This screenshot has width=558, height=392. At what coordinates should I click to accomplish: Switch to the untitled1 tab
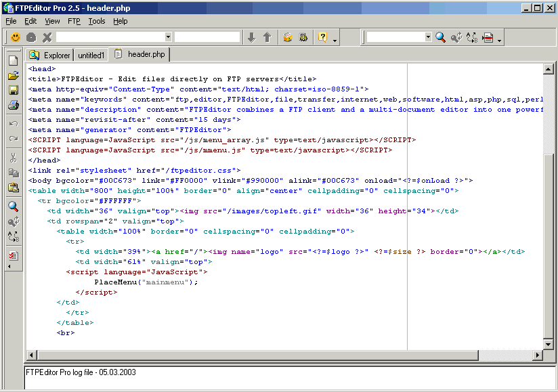click(91, 55)
